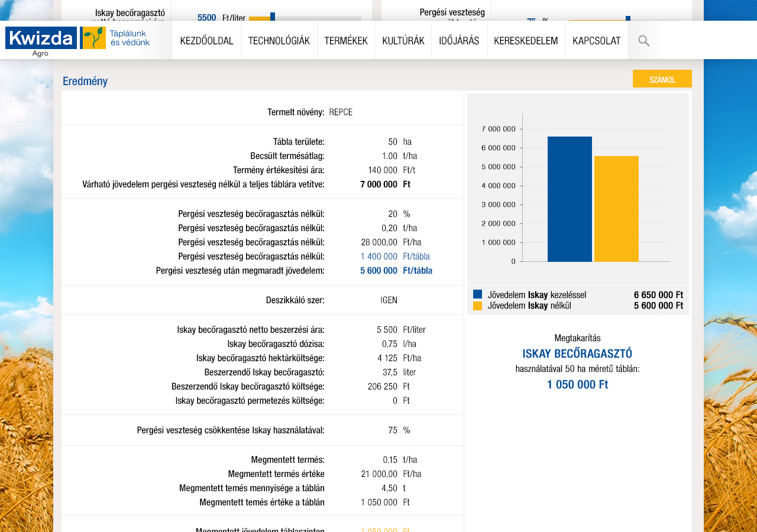Viewport: 757px width, 532px height.
Task: Open the TERMÉKEK menu
Action: pos(346,41)
